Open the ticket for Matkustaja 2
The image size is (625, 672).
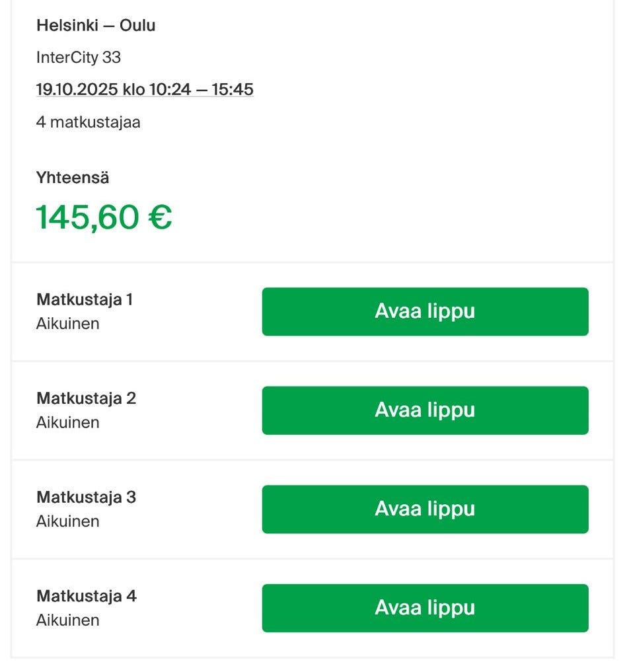(x=425, y=410)
